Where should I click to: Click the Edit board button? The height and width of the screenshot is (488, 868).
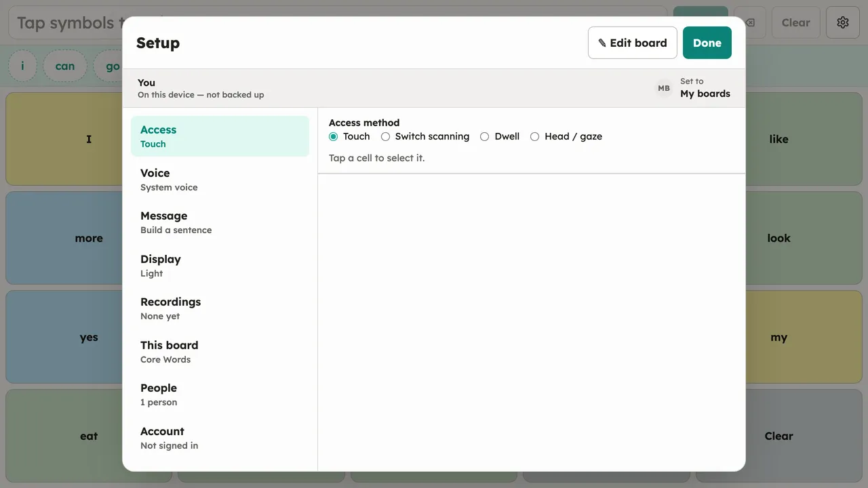[633, 43]
